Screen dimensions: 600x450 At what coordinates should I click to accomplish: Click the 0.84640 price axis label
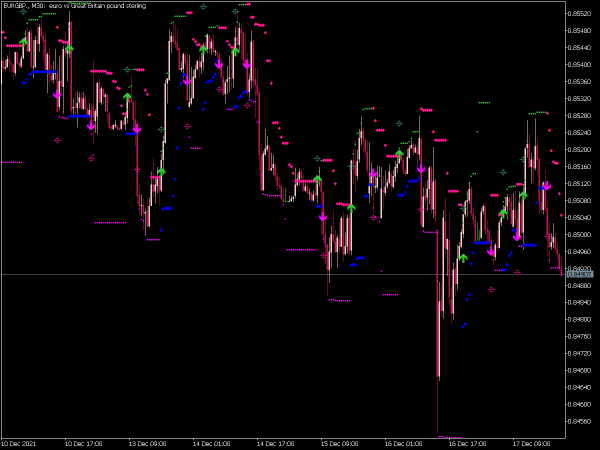(579, 387)
